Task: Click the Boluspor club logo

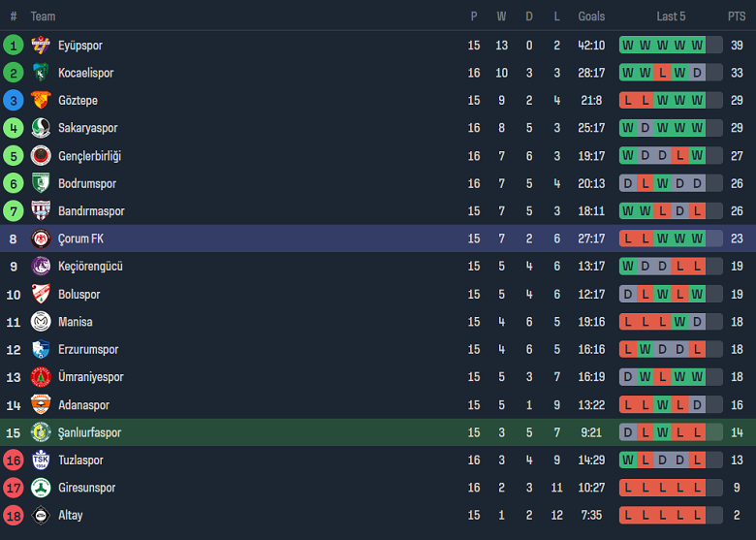Action: coord(41,295)
